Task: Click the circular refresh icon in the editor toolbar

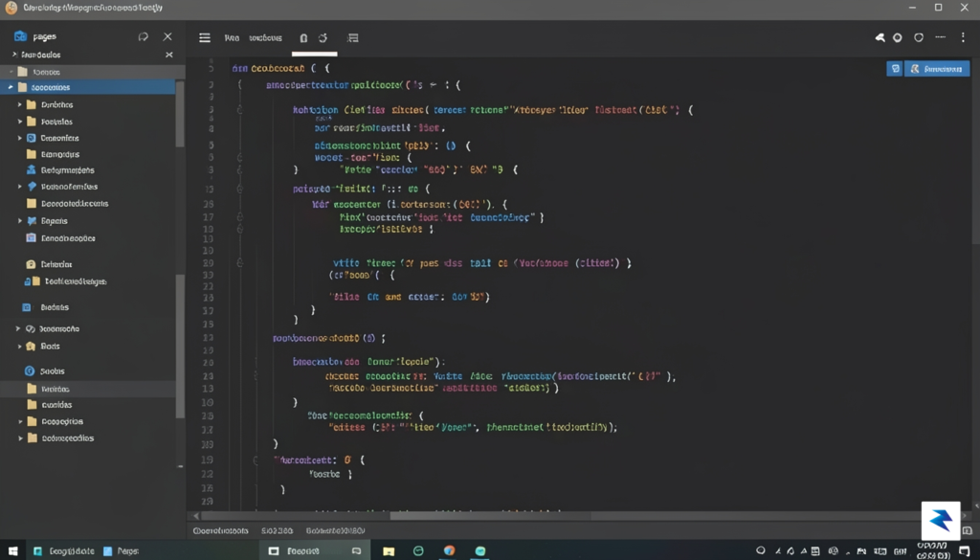Action: click(x=323, y=38)
